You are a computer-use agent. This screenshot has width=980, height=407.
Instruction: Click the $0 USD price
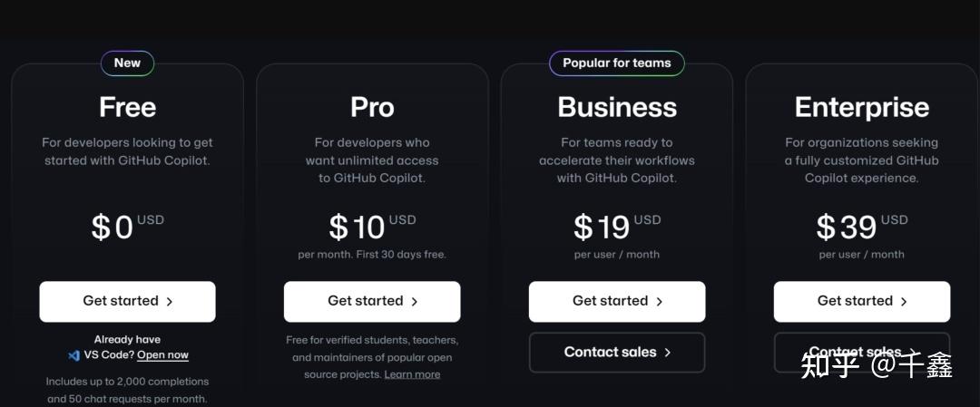(x=126, y=227)
